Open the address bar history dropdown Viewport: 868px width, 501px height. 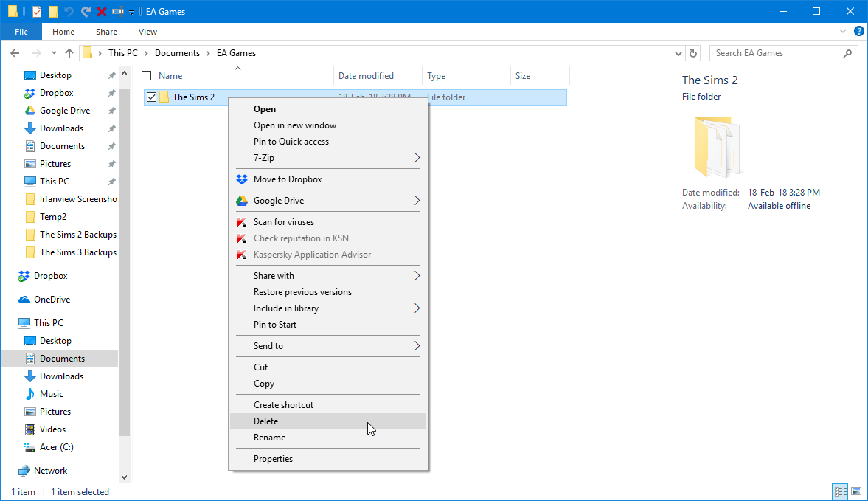pos(678,53)
